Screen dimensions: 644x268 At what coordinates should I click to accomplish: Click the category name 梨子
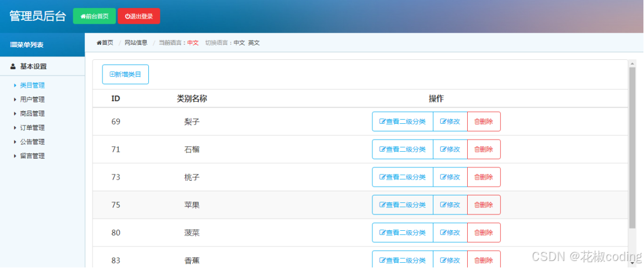[x=192, y=122]
